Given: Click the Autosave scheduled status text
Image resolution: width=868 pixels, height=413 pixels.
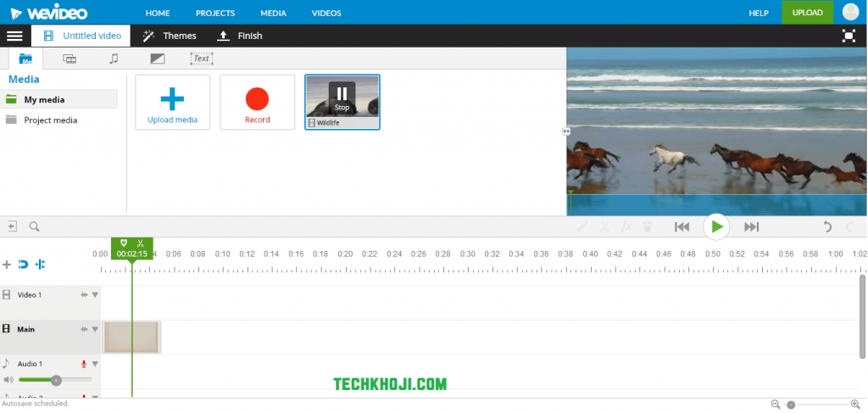Looking at the screenshot, I should click(x=36, y=404).
